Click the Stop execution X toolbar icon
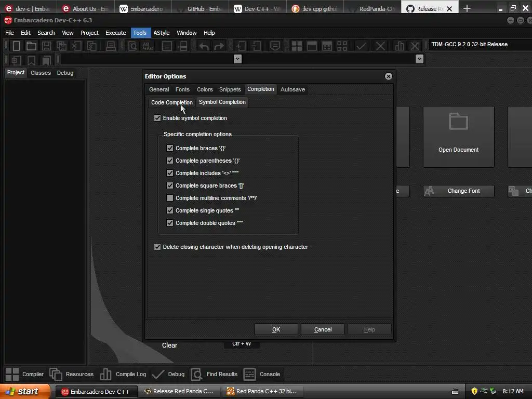 tap(380, 46)
